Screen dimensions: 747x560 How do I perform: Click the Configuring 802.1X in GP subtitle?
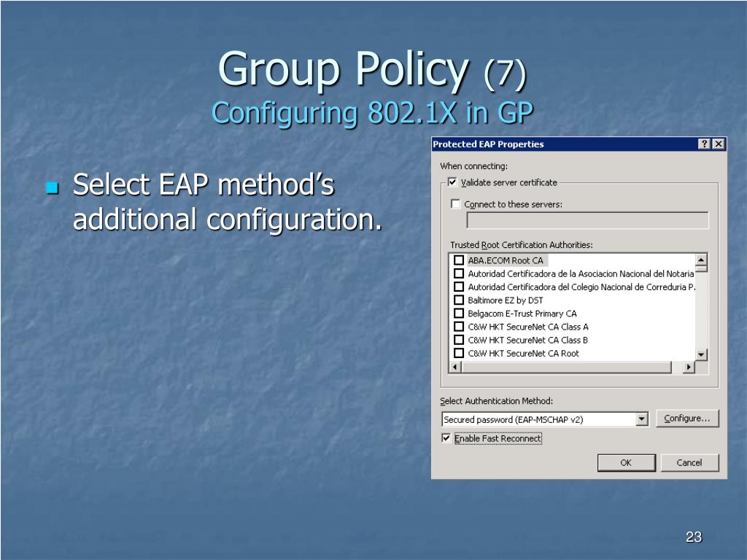pos(372,113)
